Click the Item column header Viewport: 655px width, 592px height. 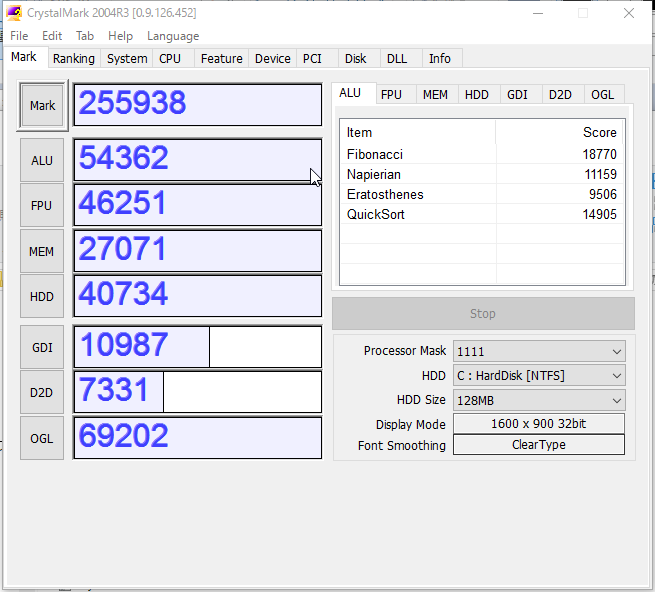pos(418,132)
